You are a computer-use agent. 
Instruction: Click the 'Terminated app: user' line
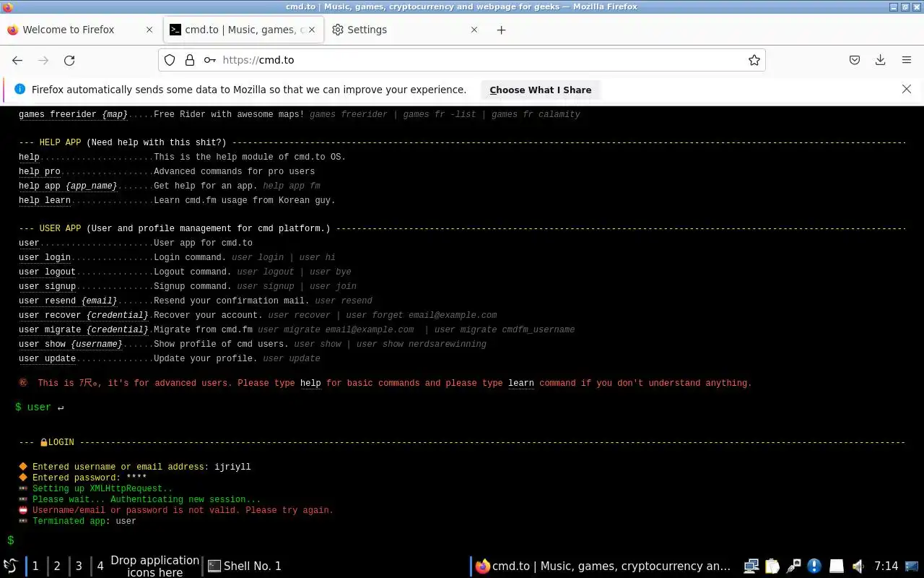click(84, 521)
